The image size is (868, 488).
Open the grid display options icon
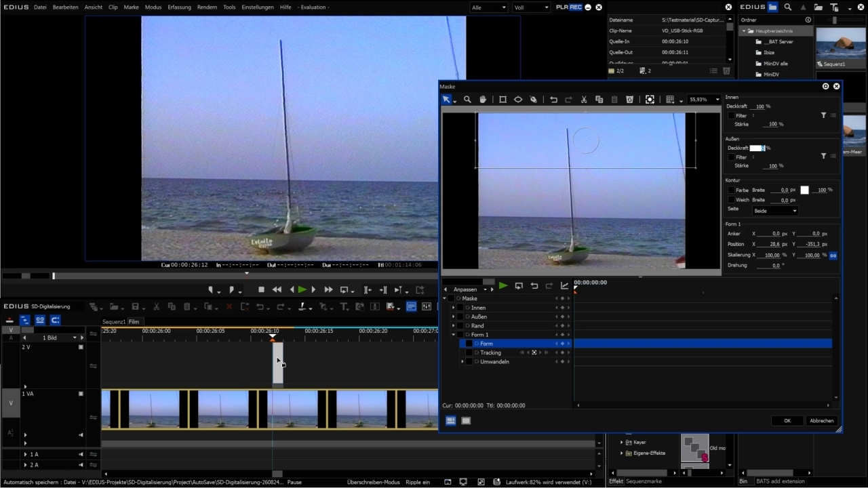670,100
